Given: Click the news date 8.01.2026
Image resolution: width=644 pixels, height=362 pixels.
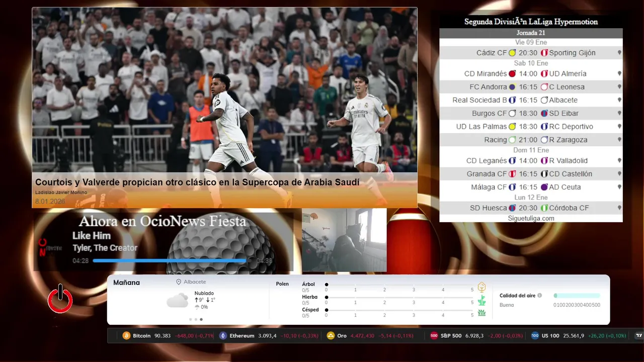Looking at the screenshot, I should [50, 201].
